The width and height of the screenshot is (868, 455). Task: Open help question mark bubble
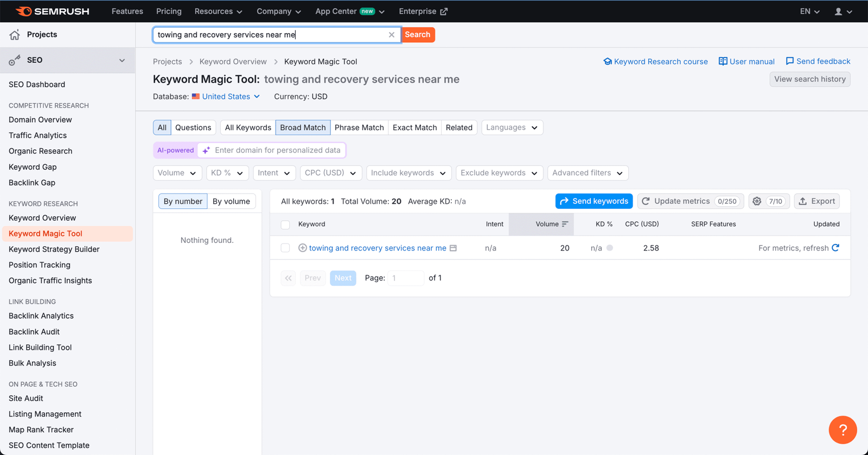(x=843, y=430)
